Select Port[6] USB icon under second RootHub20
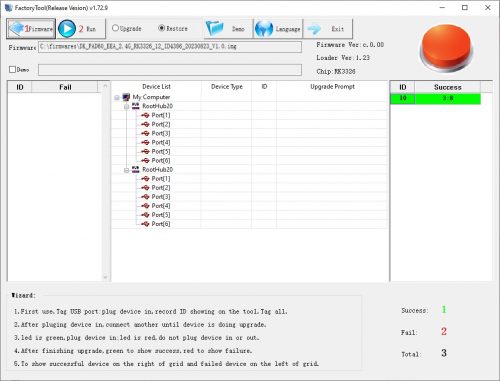Image resolution: width=500 pixels, height=381 pixels. click(x=145, y=224)
